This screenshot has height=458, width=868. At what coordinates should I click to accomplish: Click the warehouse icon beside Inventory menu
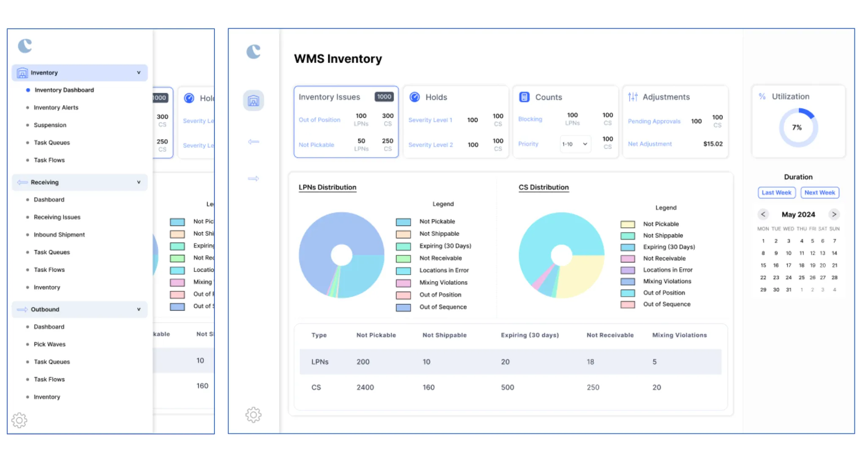pos(22,73)
